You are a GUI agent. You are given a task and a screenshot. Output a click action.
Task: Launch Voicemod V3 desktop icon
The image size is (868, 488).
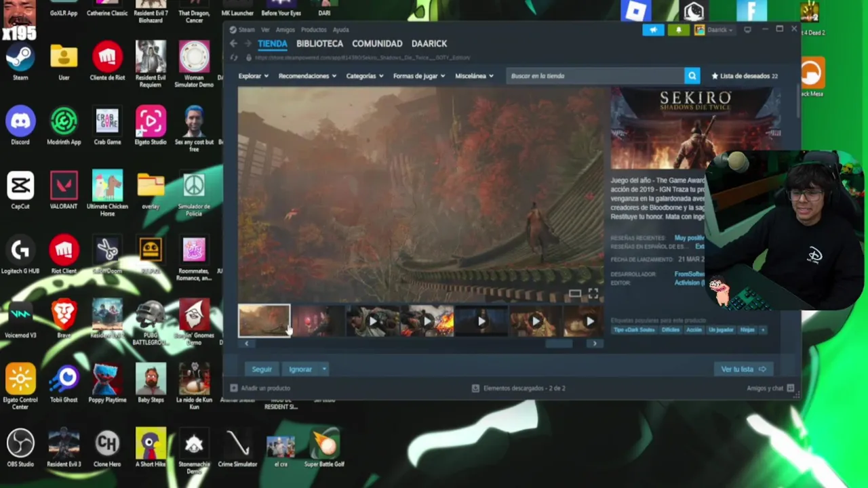[20, 319]
